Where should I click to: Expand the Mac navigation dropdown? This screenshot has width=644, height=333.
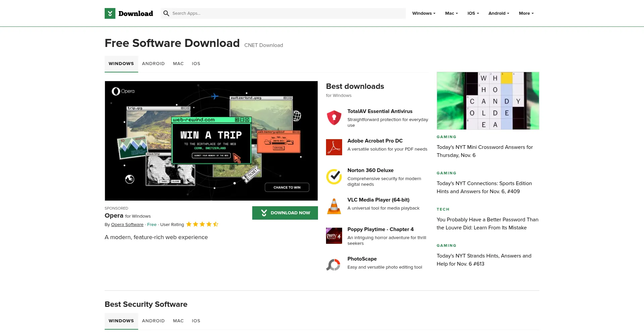click(451, 13)
